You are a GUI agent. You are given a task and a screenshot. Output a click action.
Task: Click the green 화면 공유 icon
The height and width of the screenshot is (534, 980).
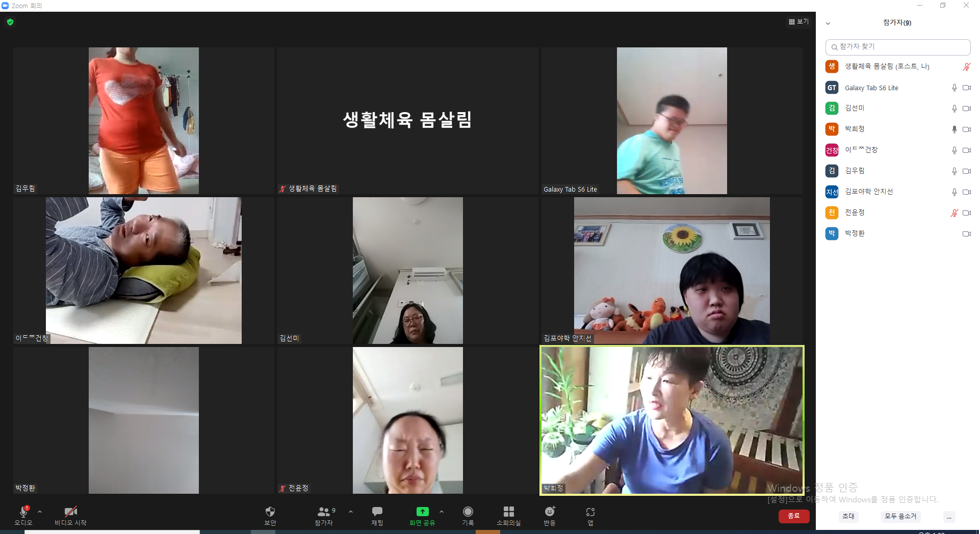pos(422,512)
